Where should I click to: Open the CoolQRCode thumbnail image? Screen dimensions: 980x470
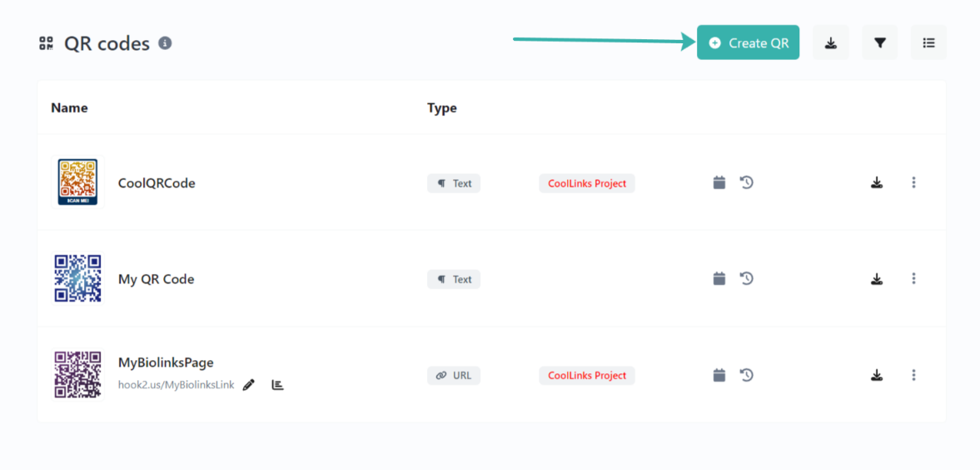tap(77, 182)
